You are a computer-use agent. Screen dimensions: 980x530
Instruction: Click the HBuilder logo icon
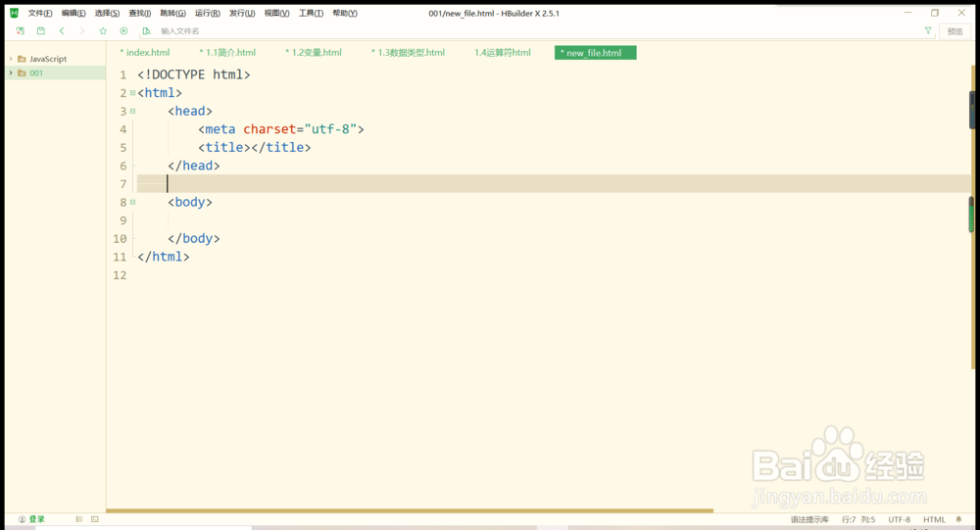tap(15, 13)
